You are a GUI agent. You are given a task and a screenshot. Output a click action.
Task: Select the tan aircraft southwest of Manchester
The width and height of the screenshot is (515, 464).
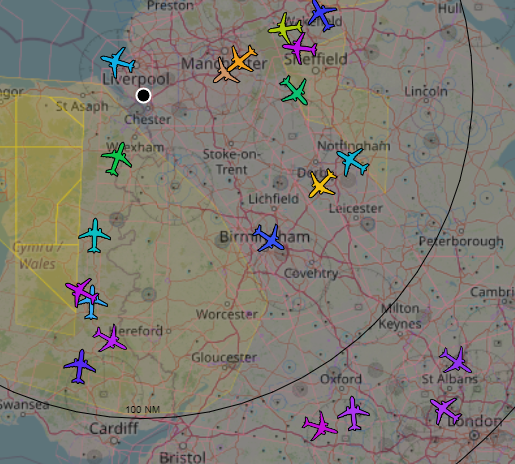[x=225, y=71]
